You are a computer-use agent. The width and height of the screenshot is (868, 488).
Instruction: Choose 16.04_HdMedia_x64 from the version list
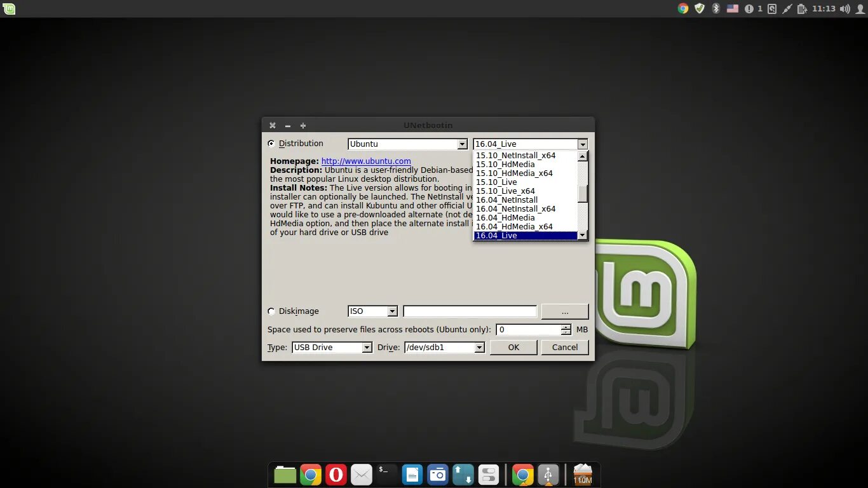[x=526, y=227]
